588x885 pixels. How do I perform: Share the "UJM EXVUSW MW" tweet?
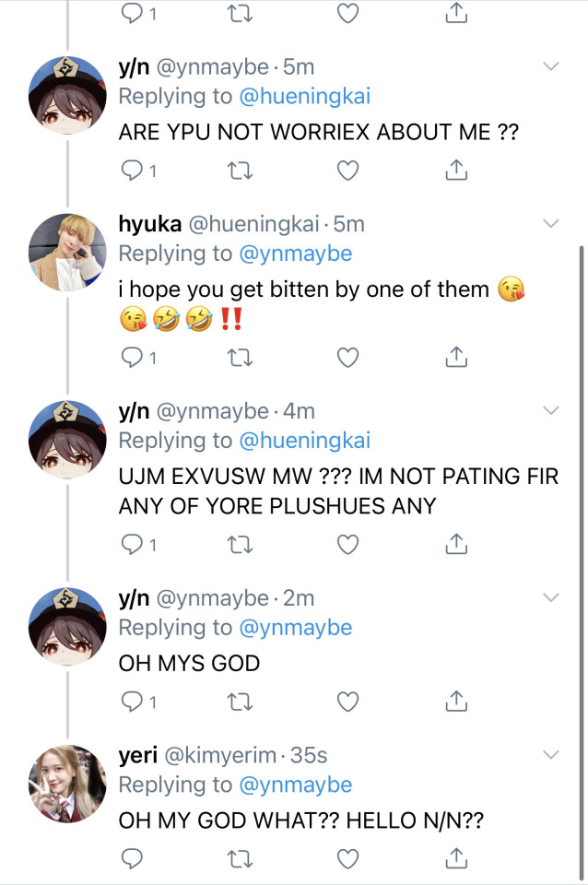[453, 546]
